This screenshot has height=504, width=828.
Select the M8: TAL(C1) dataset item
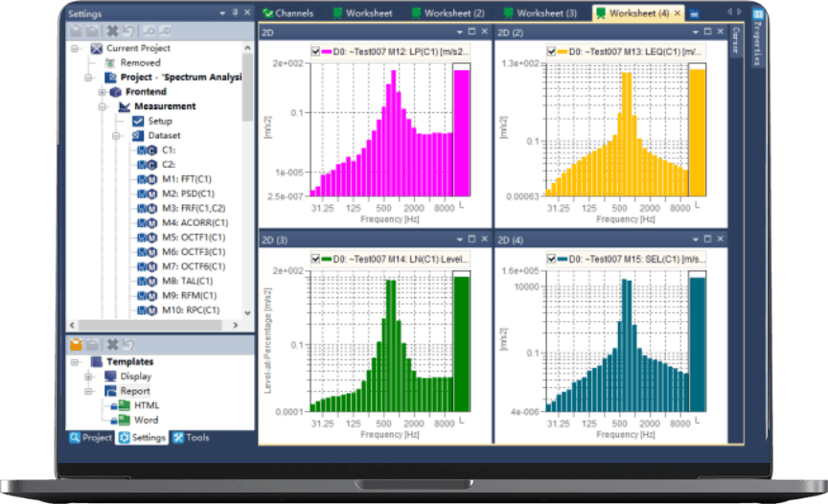point(187,282)
